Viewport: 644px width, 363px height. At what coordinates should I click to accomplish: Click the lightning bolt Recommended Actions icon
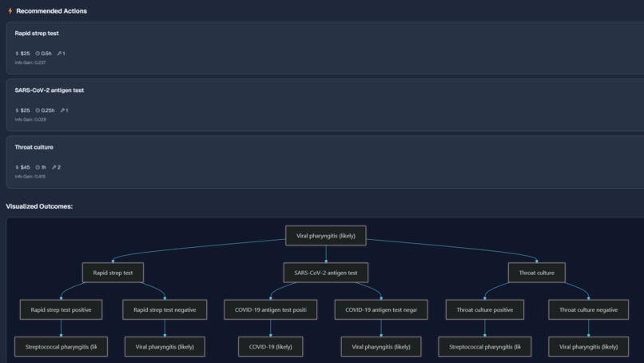coord(10,11)
